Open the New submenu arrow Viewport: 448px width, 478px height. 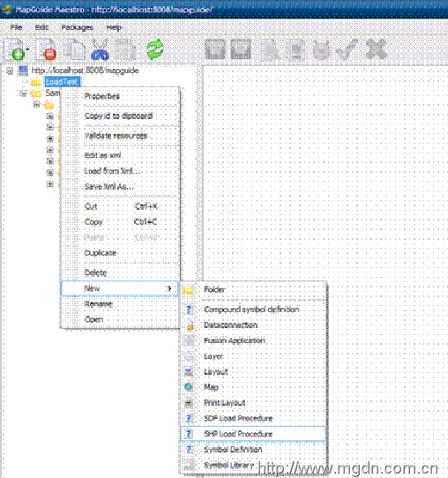click(169, 288)
